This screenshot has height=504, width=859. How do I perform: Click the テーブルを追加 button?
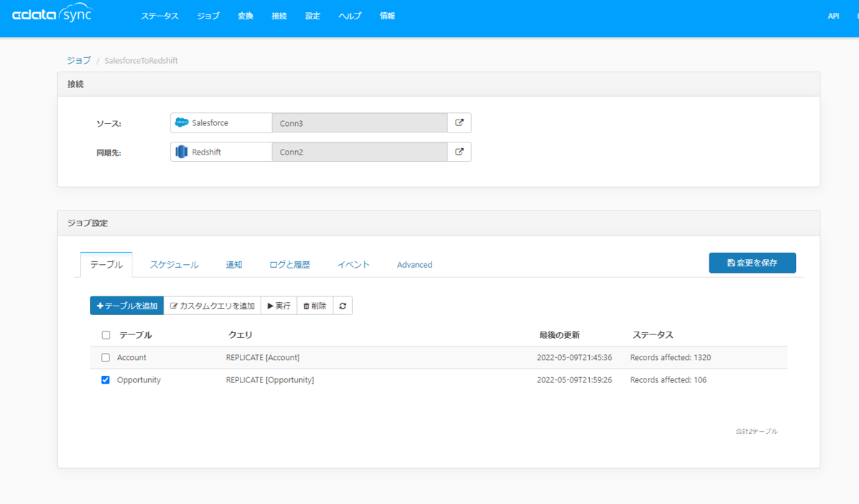(x=127, y=306)
